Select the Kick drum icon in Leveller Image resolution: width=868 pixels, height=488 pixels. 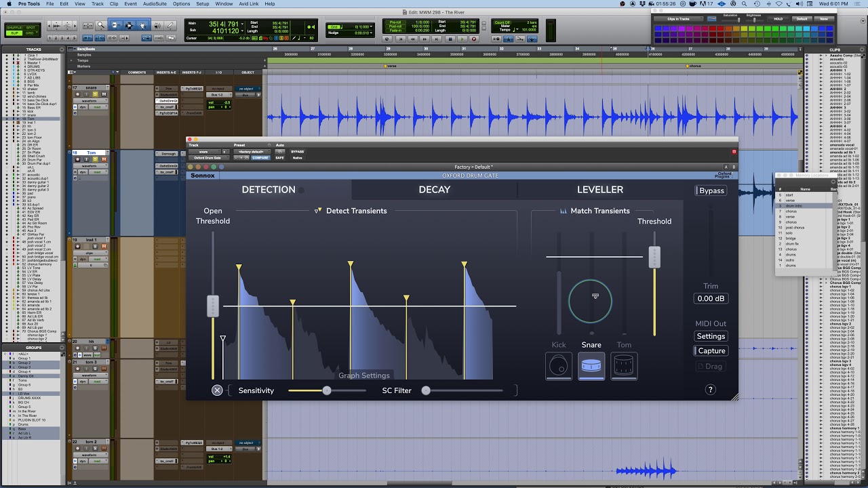point(559,367)
